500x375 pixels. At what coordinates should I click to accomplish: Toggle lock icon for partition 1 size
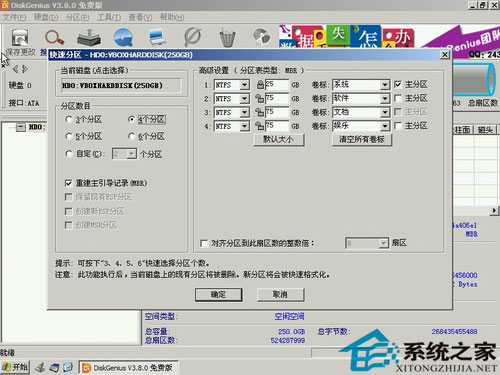tap(260, 85)
